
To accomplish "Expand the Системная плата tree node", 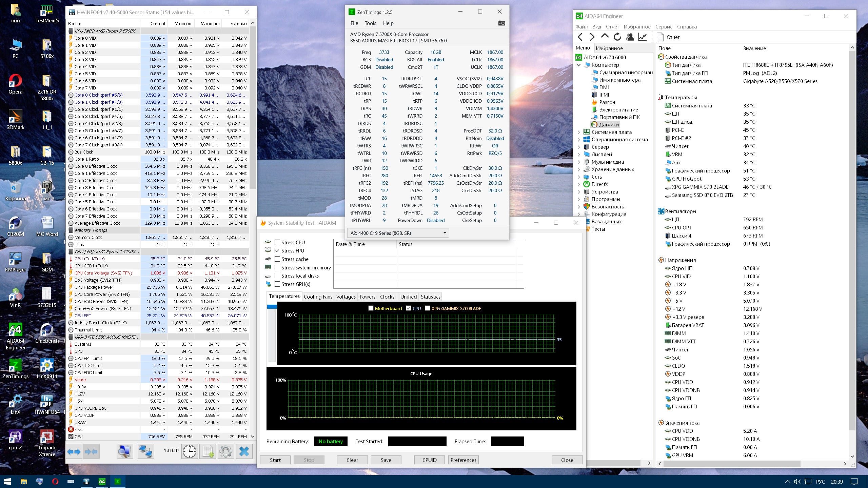I will pyautogui.click(x=579, y=132).
